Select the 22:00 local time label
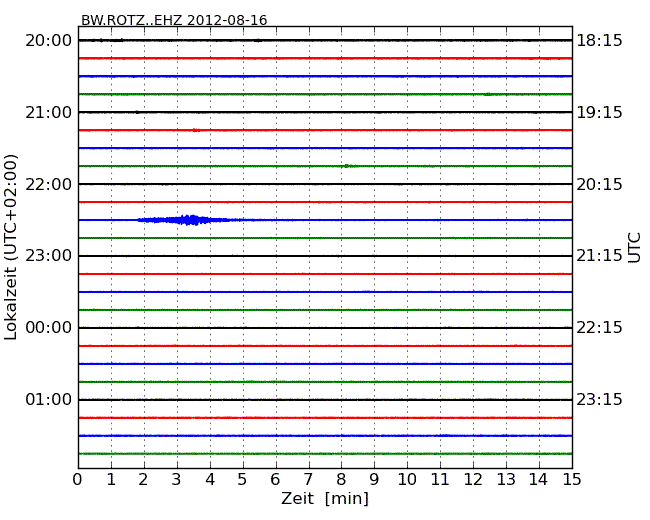This screenshot has height=520, width=650. tap(49, 184)
